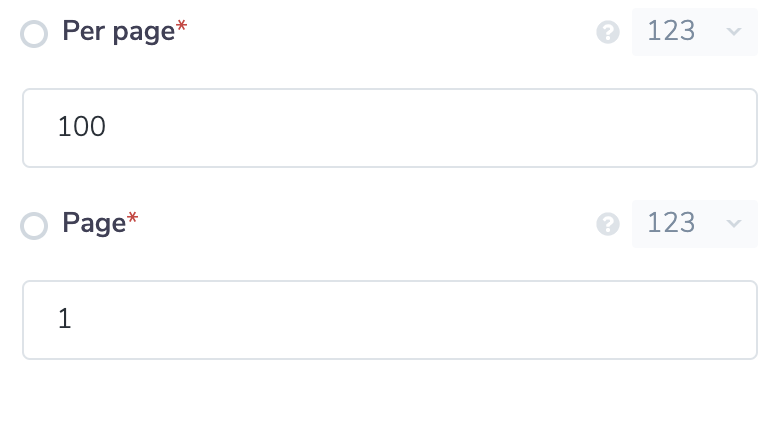Click the value 1 in the Page box
Viewport: 780px width, 426px height.
click(x=65, y=319)
